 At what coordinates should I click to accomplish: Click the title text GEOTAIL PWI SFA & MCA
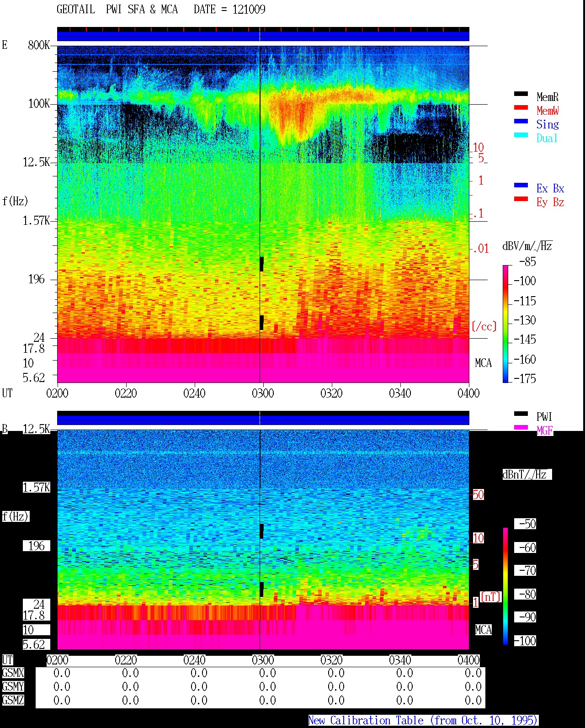click(x=117, y=10)
